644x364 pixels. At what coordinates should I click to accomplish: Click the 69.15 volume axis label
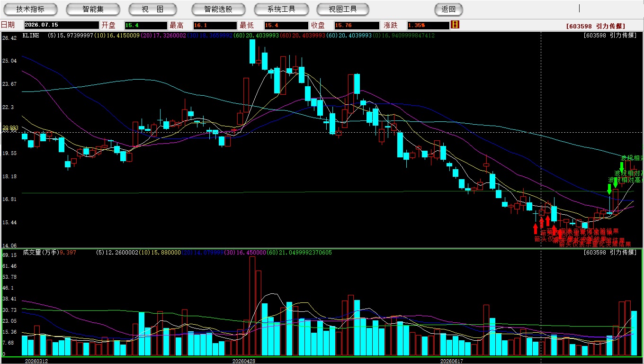(9, 255)
